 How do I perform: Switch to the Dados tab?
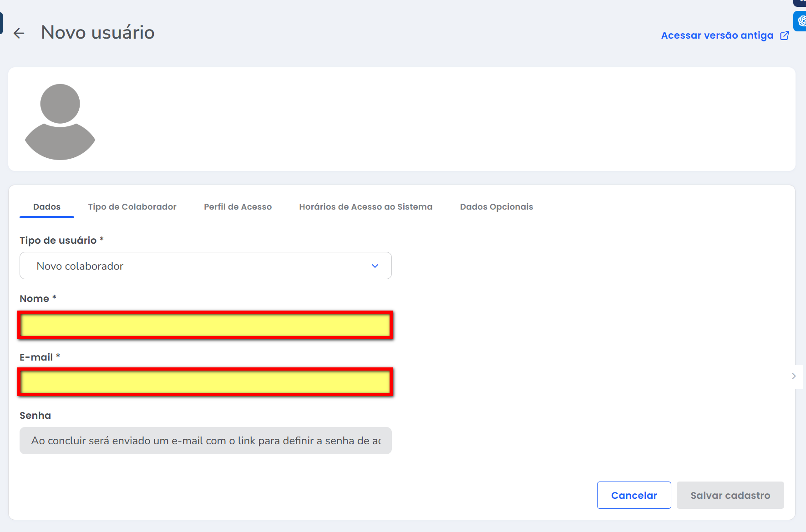47,207
